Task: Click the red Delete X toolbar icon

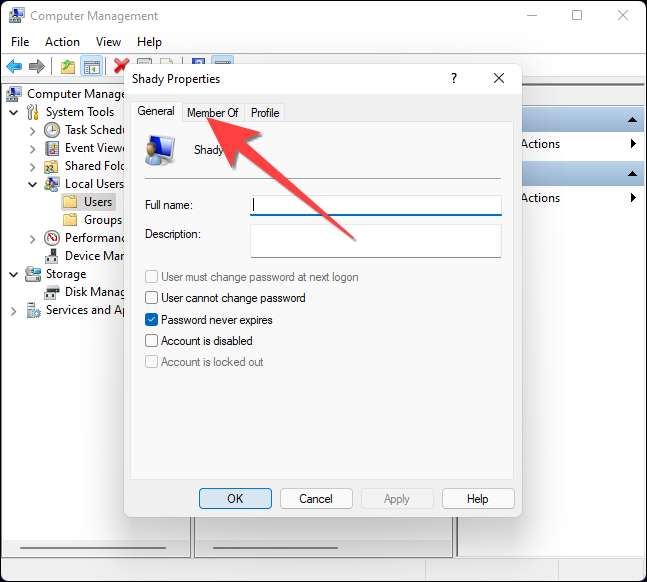Action: (120, 66)
